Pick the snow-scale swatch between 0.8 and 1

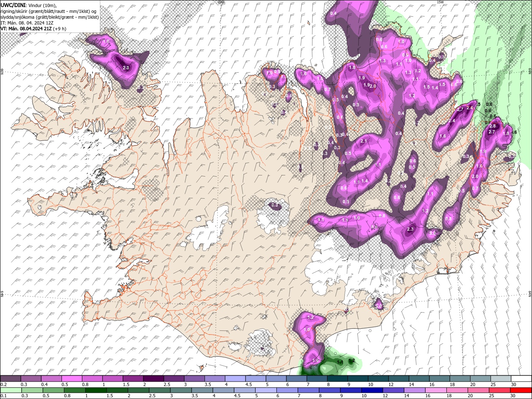(92, 379)
